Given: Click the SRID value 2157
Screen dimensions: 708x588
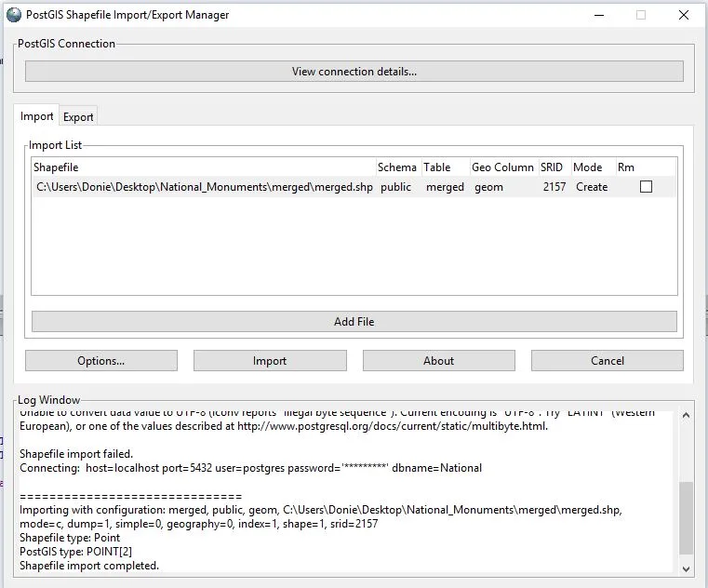Looking at the screenshot, I should tap(554, 187).
